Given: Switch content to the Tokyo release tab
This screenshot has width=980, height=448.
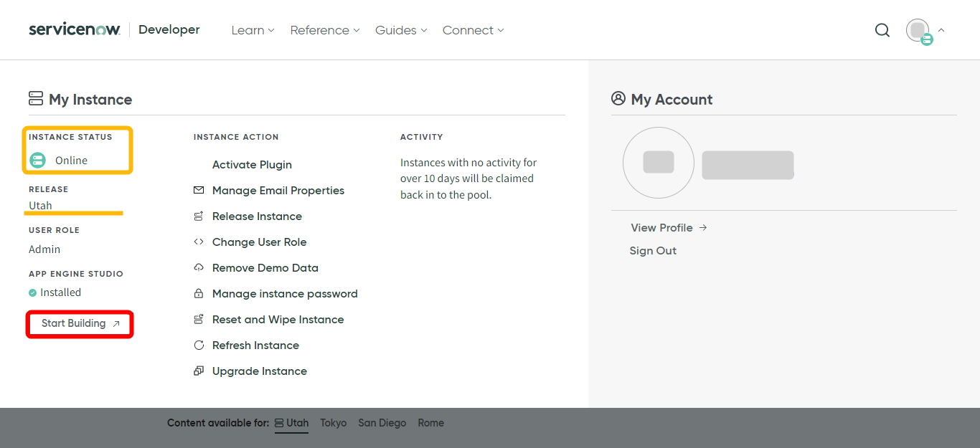Looking at the screenshot, I should [x=333, y=423].
